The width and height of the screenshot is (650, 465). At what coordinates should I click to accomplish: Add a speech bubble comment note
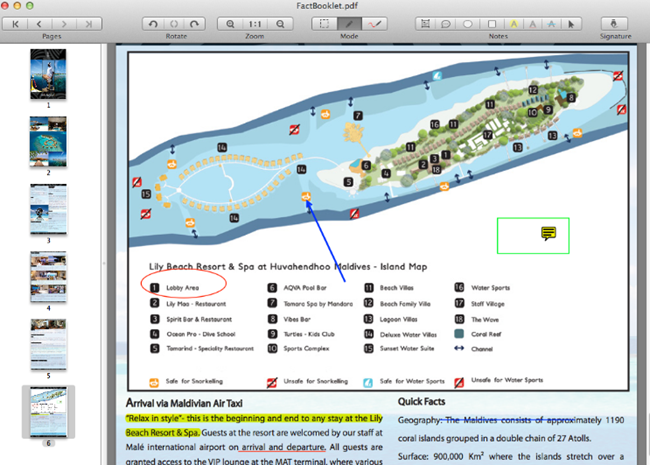(x=446, y=24)
